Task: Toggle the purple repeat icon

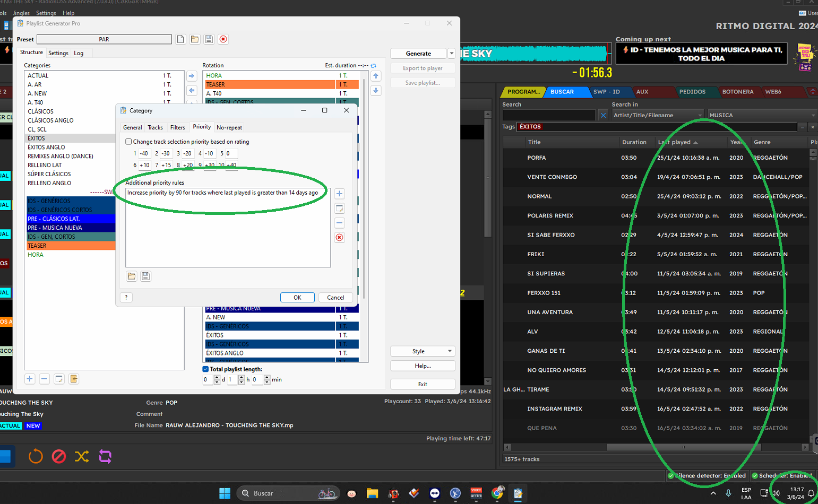Action: point(105,456)
